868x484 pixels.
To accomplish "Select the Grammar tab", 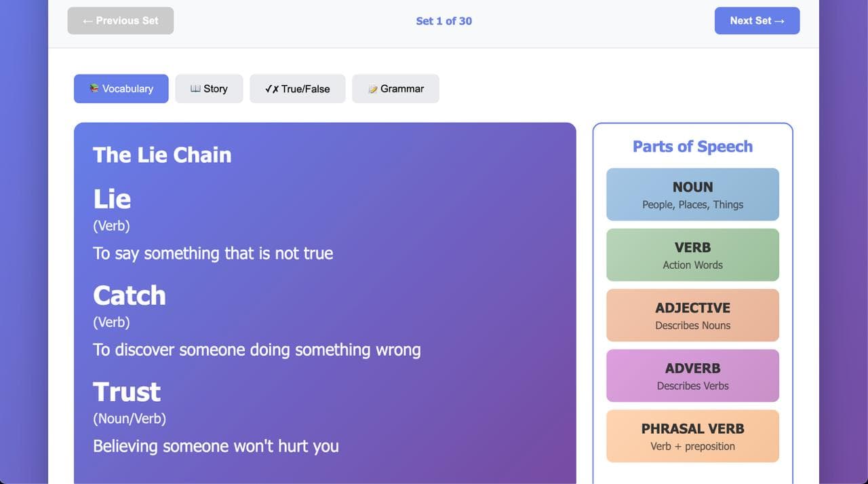I will point(395,88).
